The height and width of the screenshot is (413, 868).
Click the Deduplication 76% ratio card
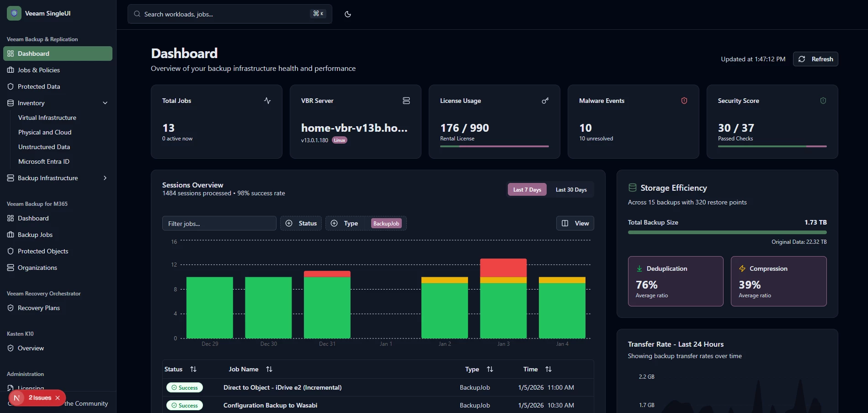click(676, 281)
